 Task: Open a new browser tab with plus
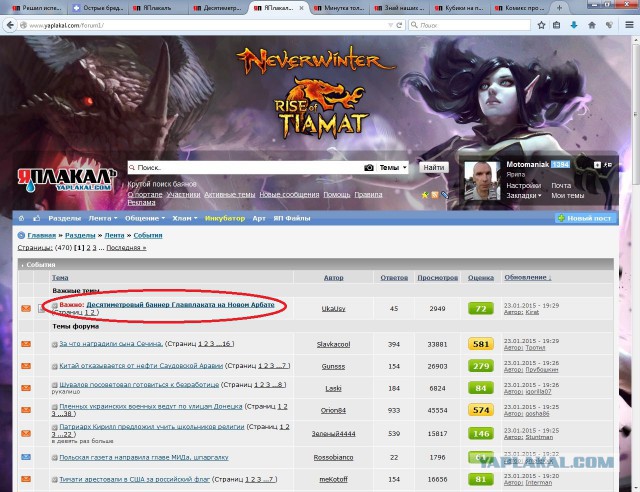pos(559,8)
